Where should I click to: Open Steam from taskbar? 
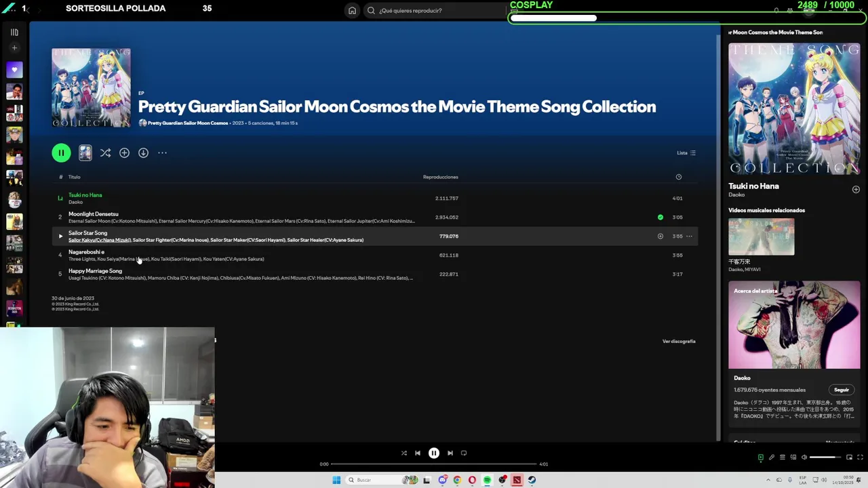pos(532,480)
